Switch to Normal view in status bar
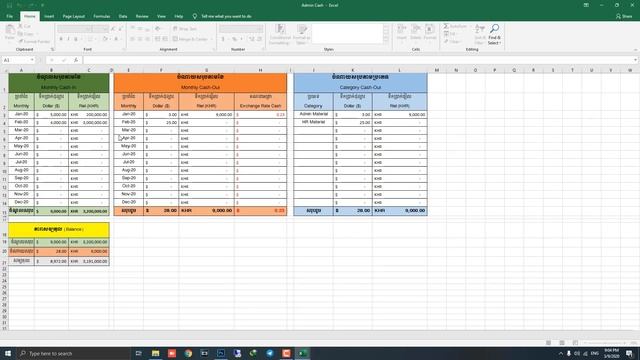640x360 pixels. click(549, 343)
